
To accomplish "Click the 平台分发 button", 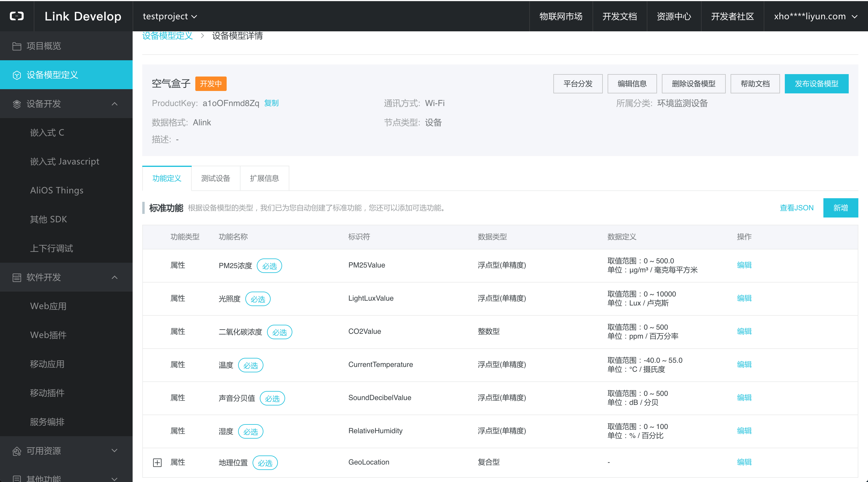I will [578, 83].
